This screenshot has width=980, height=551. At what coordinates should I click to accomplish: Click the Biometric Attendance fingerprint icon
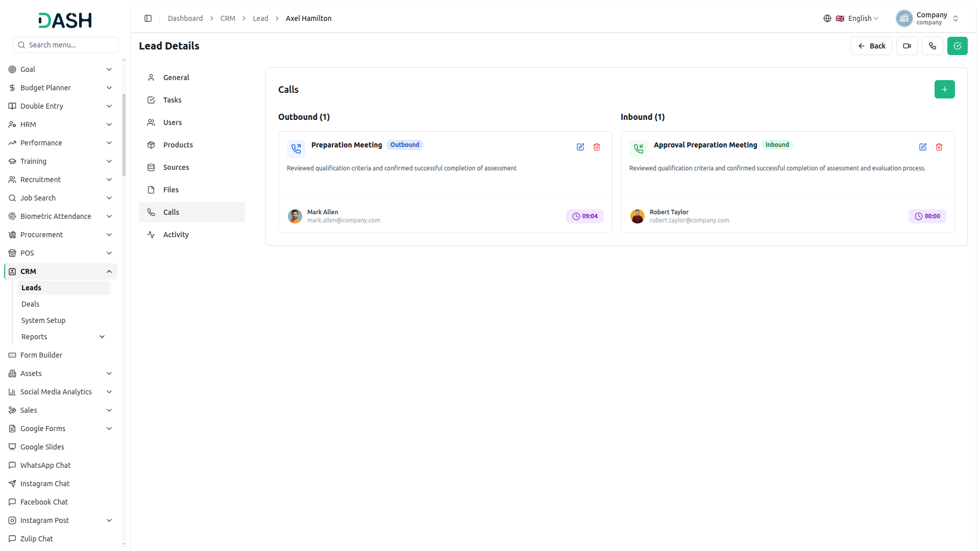pyautogui.click(x=12, y=216)
